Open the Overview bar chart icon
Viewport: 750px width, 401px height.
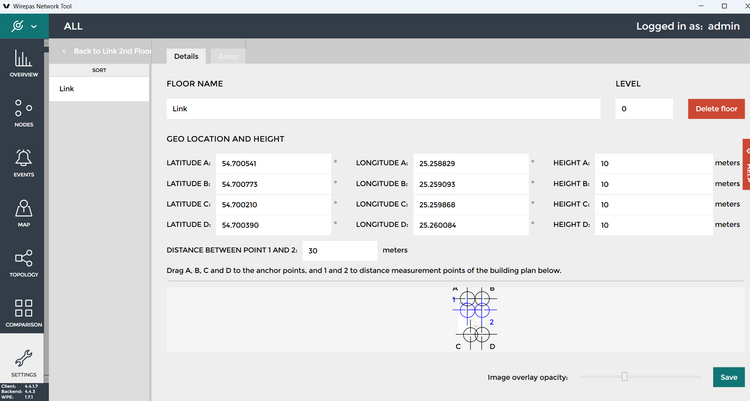coord(23,58)
